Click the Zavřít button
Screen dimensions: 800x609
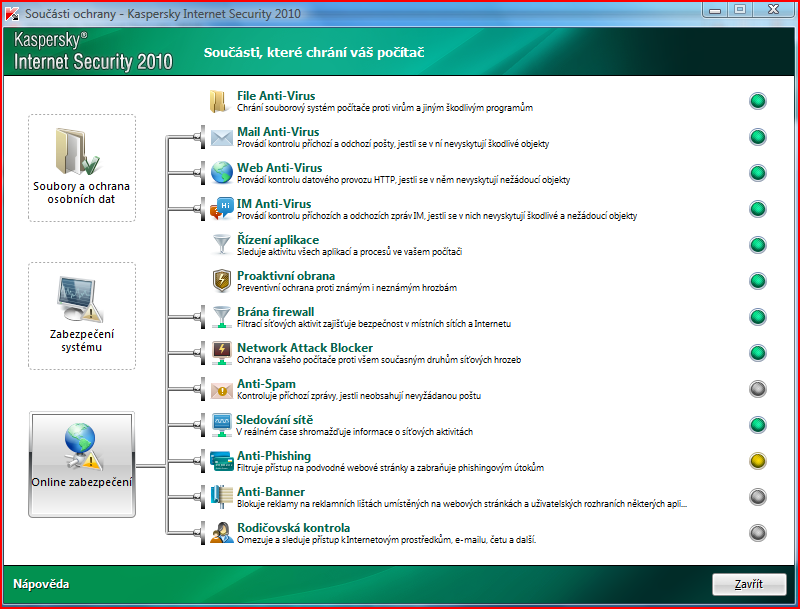749,585
